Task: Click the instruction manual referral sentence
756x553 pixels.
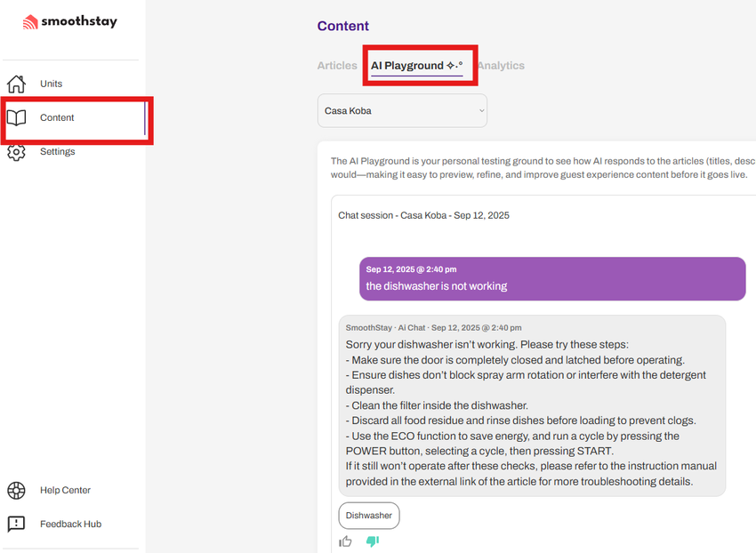Action: (x=531, y=474)
